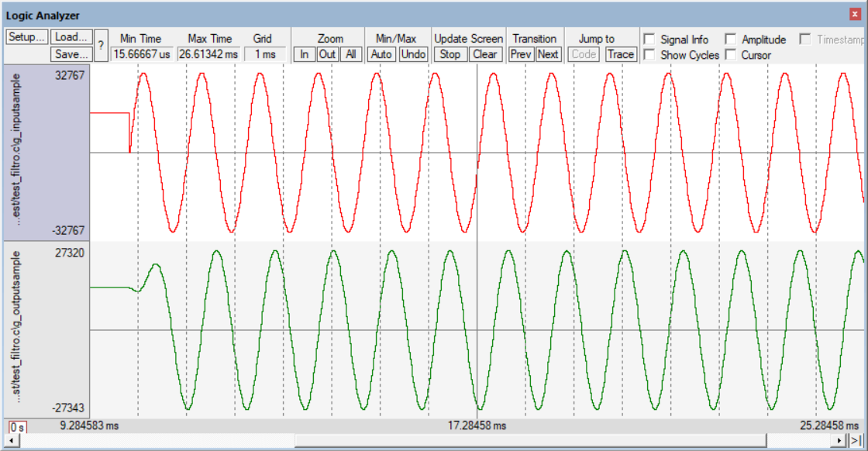868x451 pixels.
Task: Close the Logic Analyzer window
Action: [x=856, y=15]
